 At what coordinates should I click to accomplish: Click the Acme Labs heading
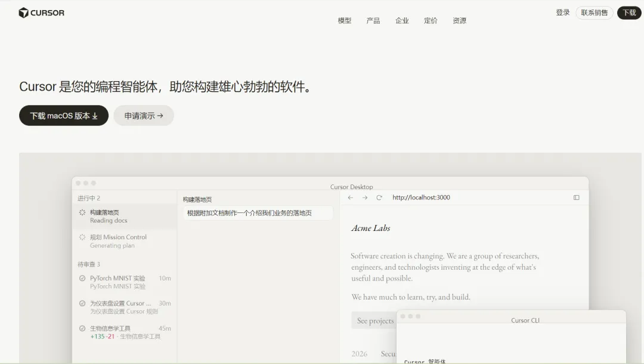click(x=370, y=228)
